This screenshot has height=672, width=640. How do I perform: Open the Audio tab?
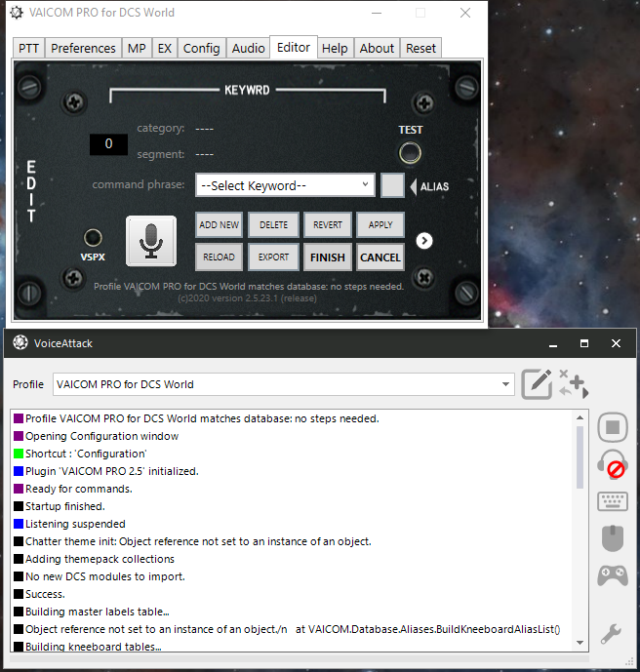(248, 48)
